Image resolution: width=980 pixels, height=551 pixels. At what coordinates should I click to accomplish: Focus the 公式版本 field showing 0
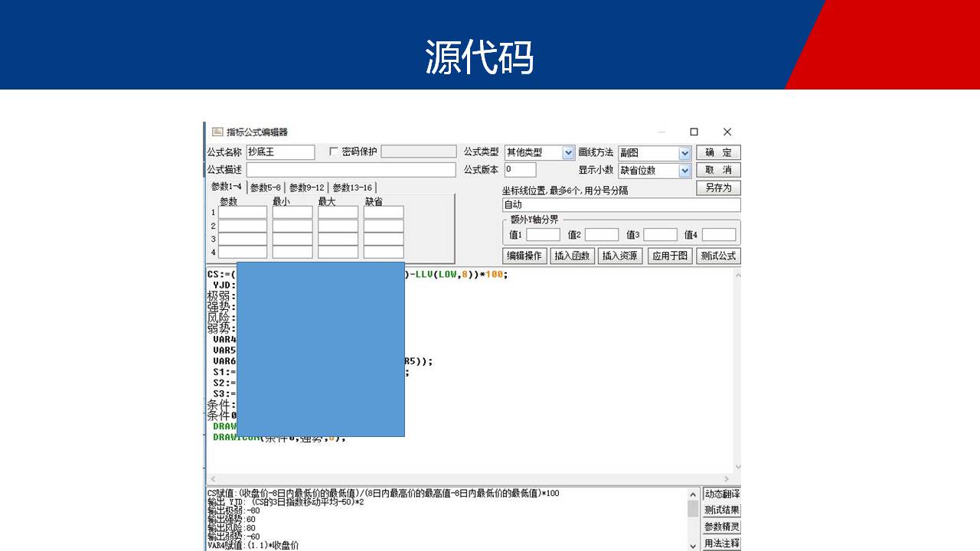click(x=521, y=170)
